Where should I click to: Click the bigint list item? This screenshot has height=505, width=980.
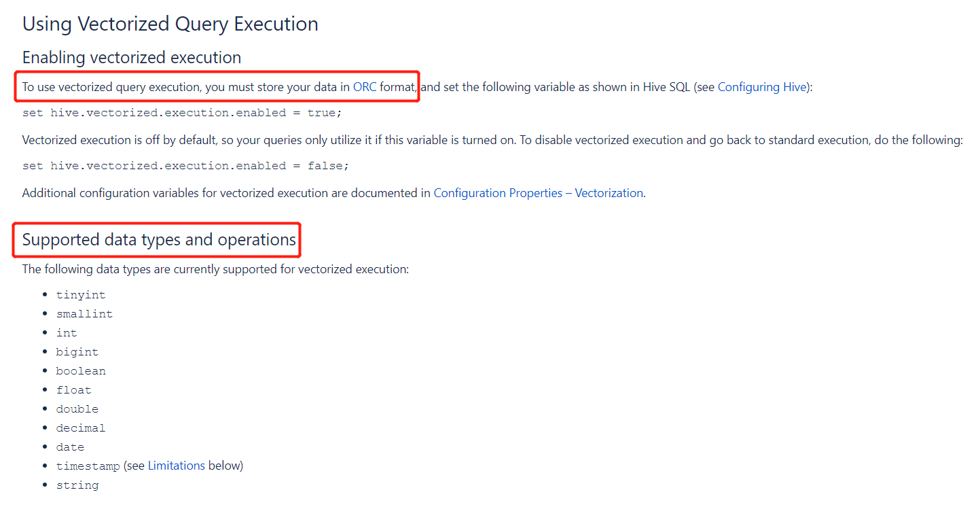click(77, 352)
